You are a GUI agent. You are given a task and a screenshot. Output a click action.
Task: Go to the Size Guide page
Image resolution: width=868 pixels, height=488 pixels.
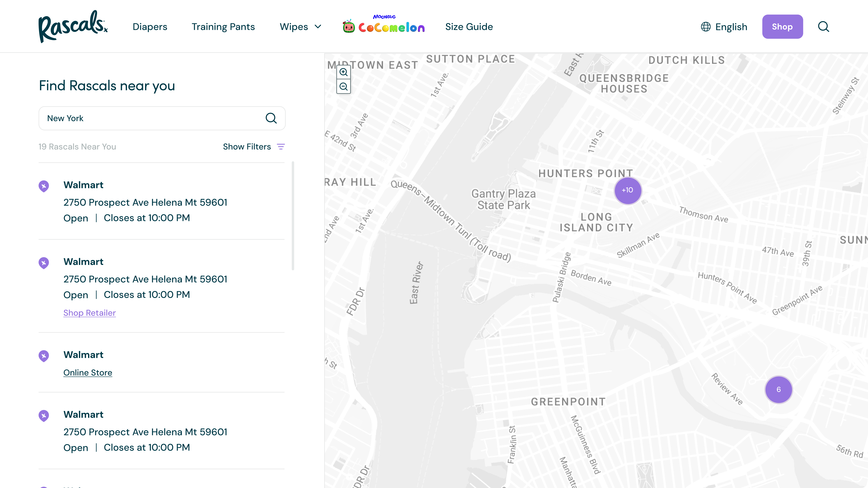coord(469,27)
